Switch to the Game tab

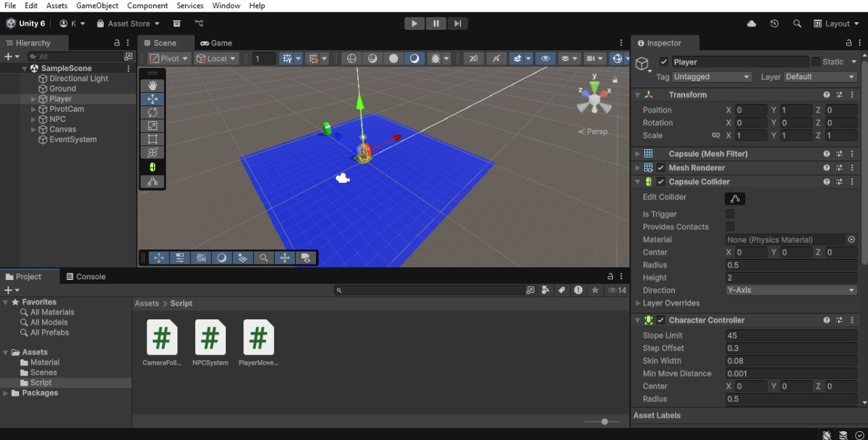[x=216, y=43]
